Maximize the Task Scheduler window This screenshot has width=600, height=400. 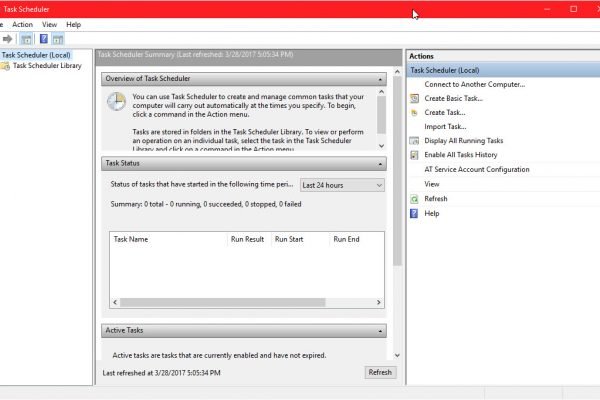(x=573, y=9)
